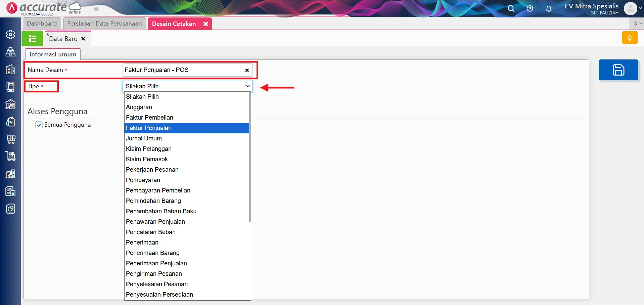644x305 pixels.
Task: Uncheck the Semua Pengguna checkbox
Action: (x=39, y=125)
